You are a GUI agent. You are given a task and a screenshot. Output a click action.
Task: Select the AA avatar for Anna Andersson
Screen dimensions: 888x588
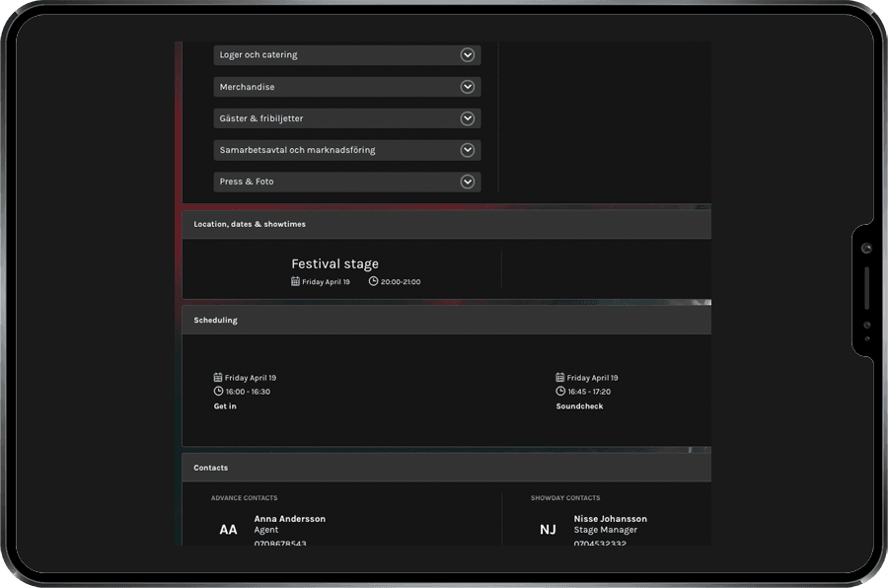[x=228, y=530]
